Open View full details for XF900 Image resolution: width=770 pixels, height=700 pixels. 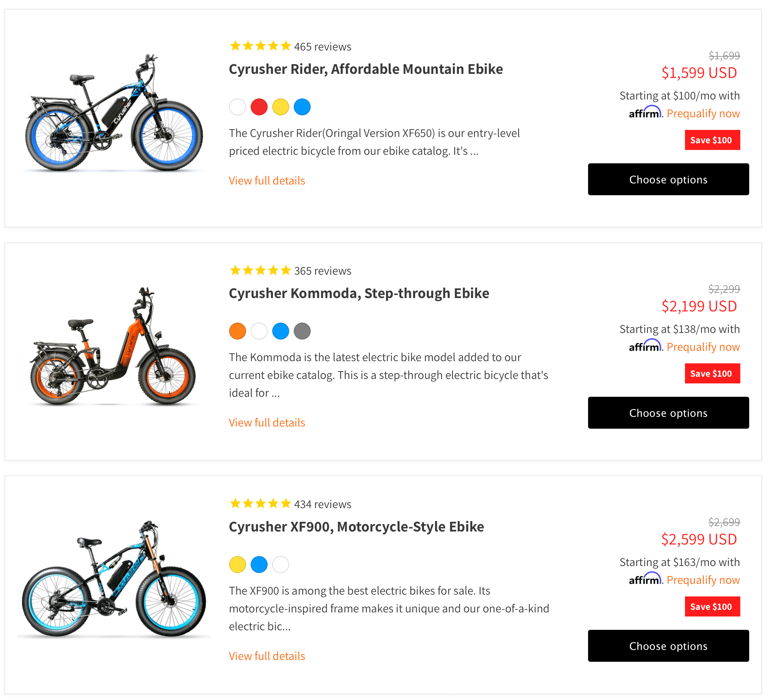click(x=267, y=656)
